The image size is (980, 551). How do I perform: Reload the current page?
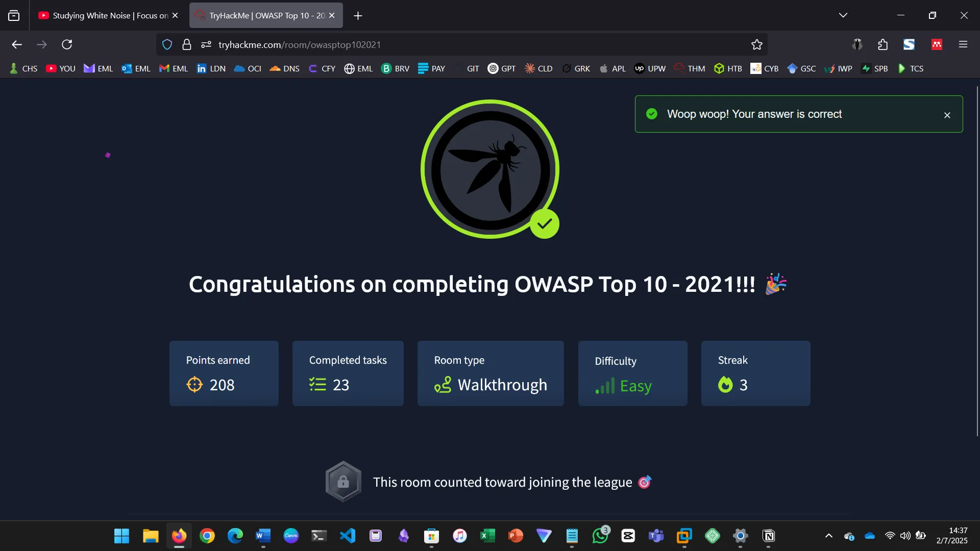click(x=67, y=44)
